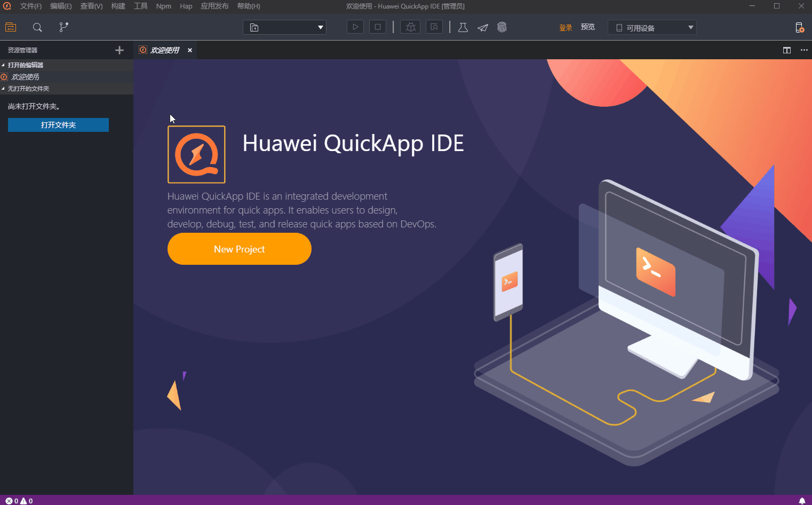Click the Run play button in toolbar
The width and height of the screenshot is (812, 505).
point(355,27)
